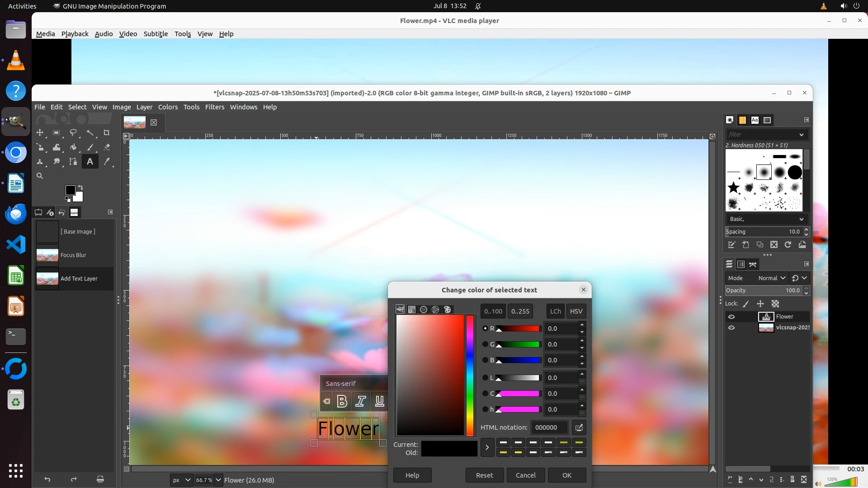Click the Reset button
Screen dimensions: 868x488
click(484, 475)
